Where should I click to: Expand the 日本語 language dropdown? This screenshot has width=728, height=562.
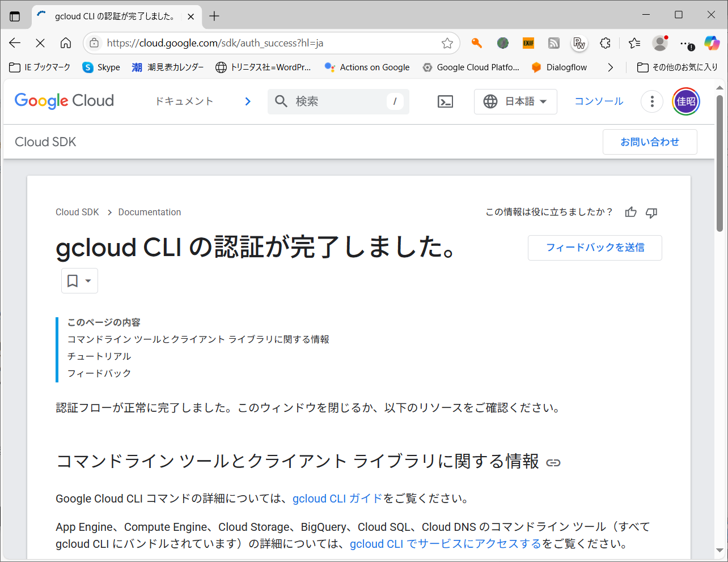[x=515, y=101]
